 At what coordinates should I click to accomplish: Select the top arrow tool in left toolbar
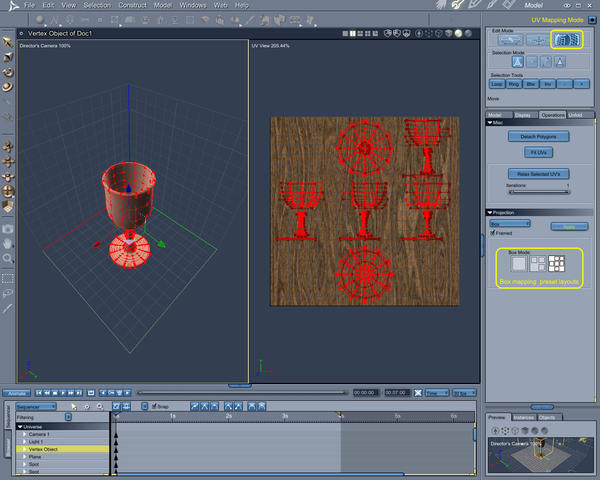point(8,42)
